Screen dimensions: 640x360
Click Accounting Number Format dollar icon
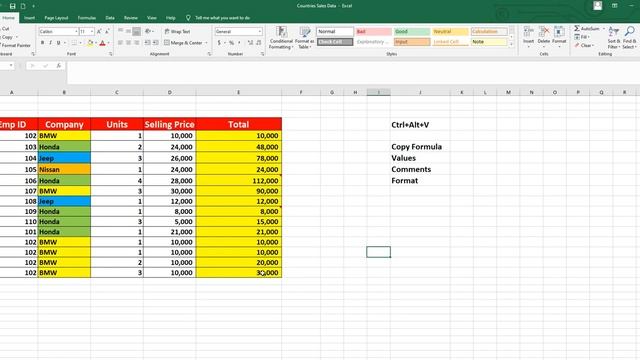pyautogui.click(x=219, y=43)
